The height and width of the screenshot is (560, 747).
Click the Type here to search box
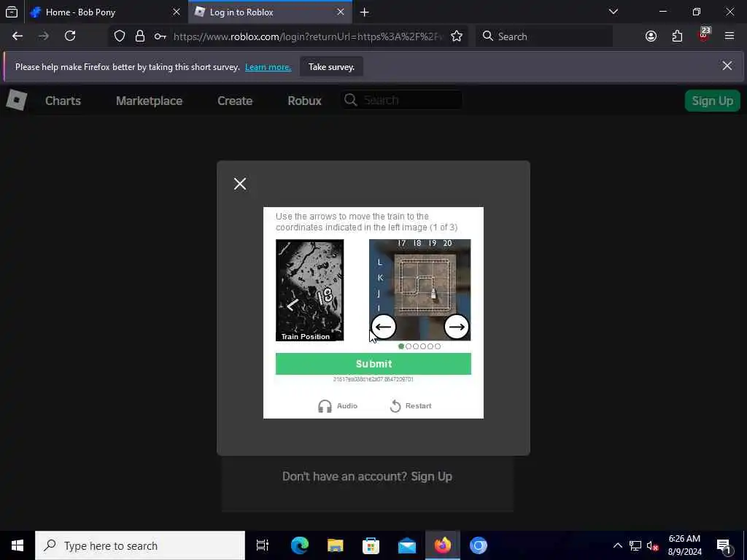pyautogui.click(x=140, y=545)
